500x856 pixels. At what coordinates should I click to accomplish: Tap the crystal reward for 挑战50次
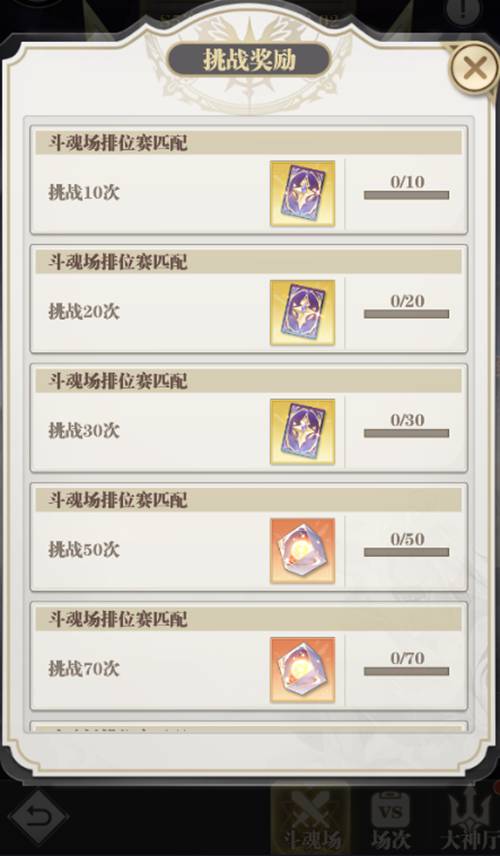[302, 550]
